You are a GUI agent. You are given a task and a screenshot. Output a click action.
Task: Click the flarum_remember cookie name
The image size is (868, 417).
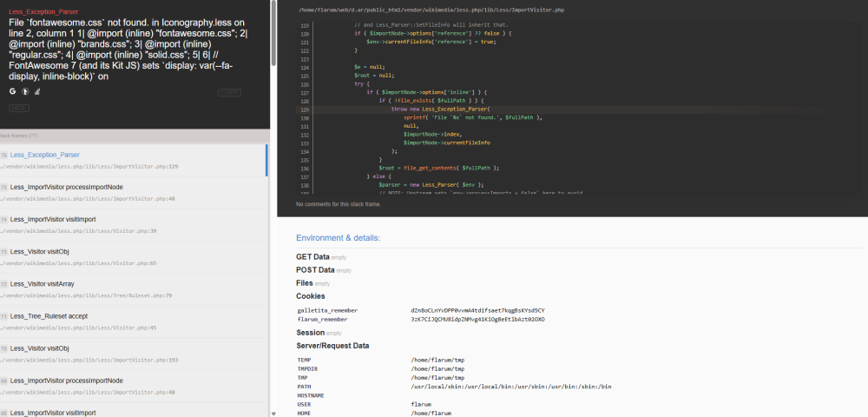tap(322, 320)
